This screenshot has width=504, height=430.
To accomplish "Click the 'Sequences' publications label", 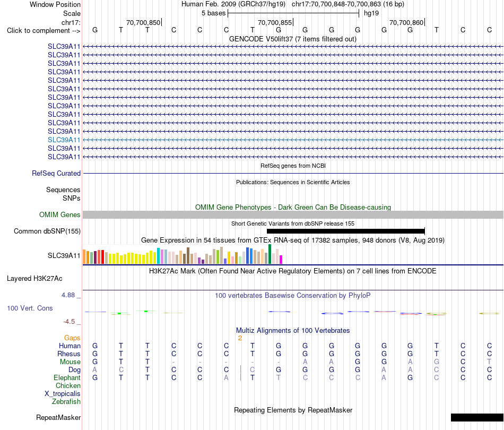I will 63,190.
